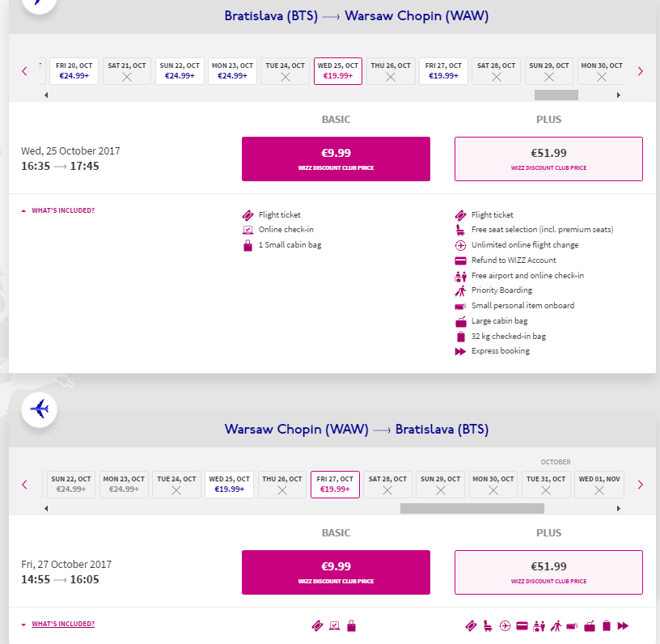The height and width of the screenshot is (644, 660).
Task: Click the airplane icon of the return flight
Action: [x=39, y=409]
